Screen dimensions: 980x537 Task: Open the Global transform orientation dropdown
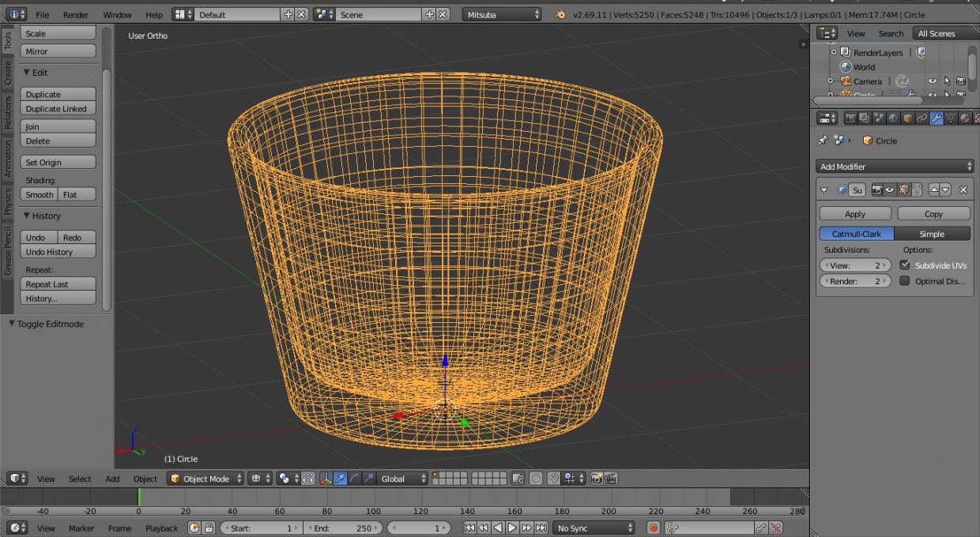[402, 479]
